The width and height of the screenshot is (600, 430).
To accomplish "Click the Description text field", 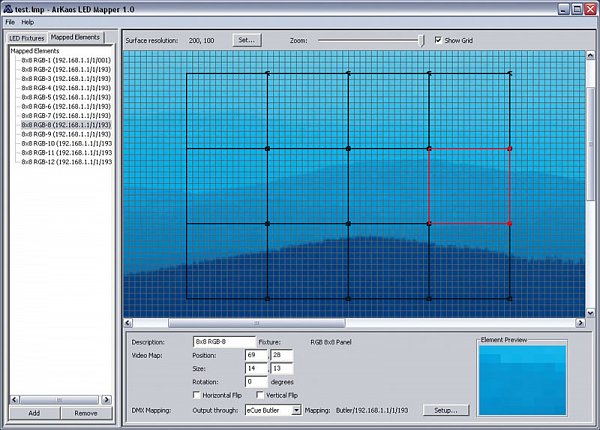I will (224, 343).
